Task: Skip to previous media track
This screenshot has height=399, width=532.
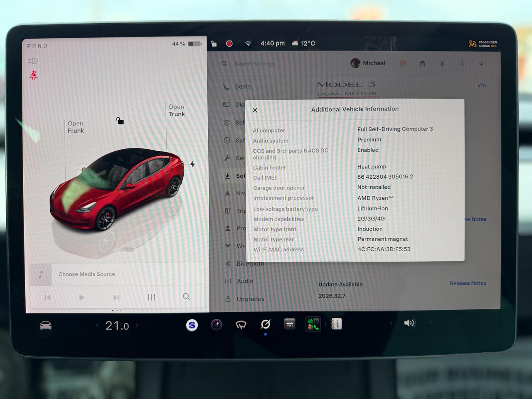Action: (47, 297)
